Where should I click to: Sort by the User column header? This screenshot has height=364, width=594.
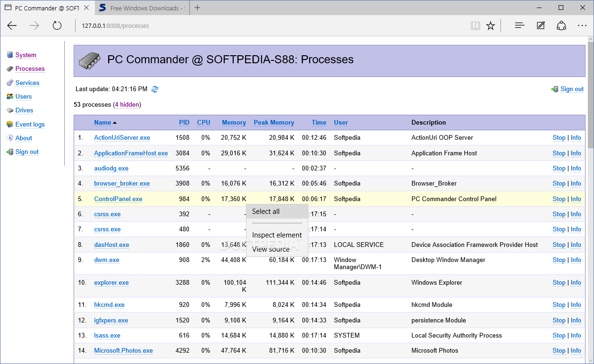click(x=341, y=122)
